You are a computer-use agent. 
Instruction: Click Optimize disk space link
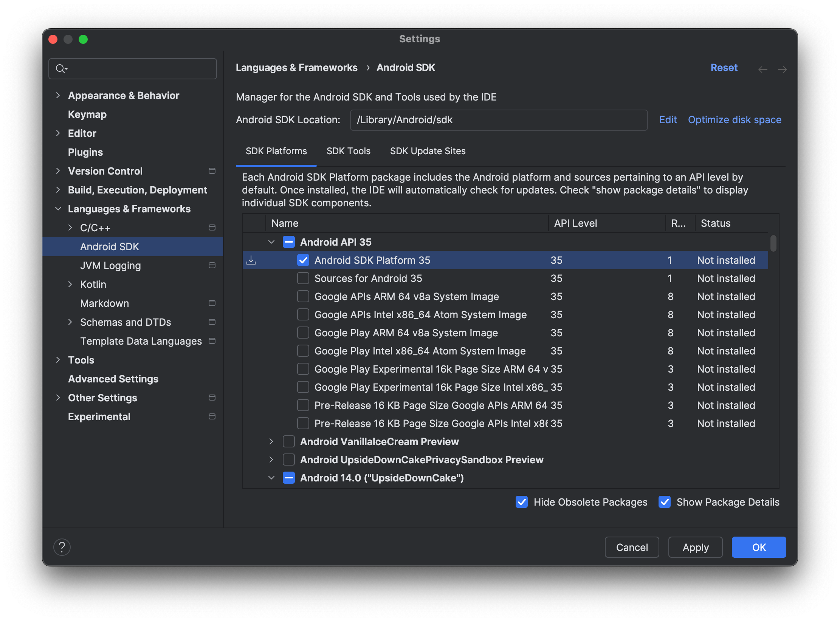(x=734, y=119)
